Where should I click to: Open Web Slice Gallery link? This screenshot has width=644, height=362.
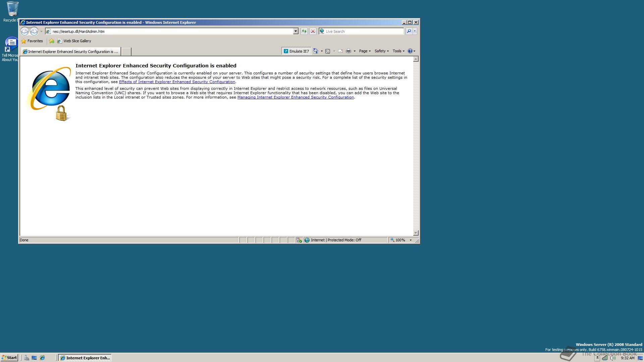pos(74,41)
